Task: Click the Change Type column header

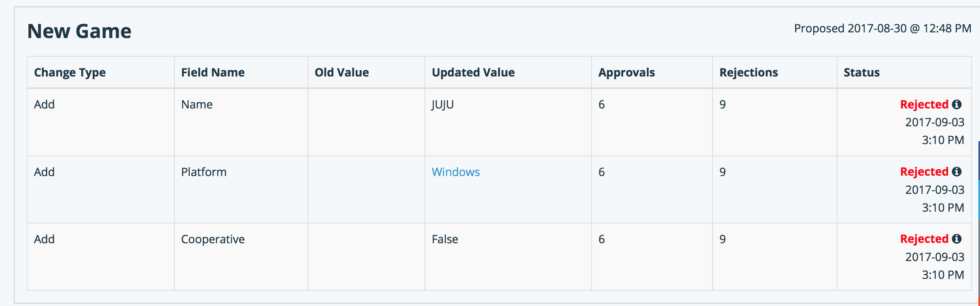Action: (70, 72)
